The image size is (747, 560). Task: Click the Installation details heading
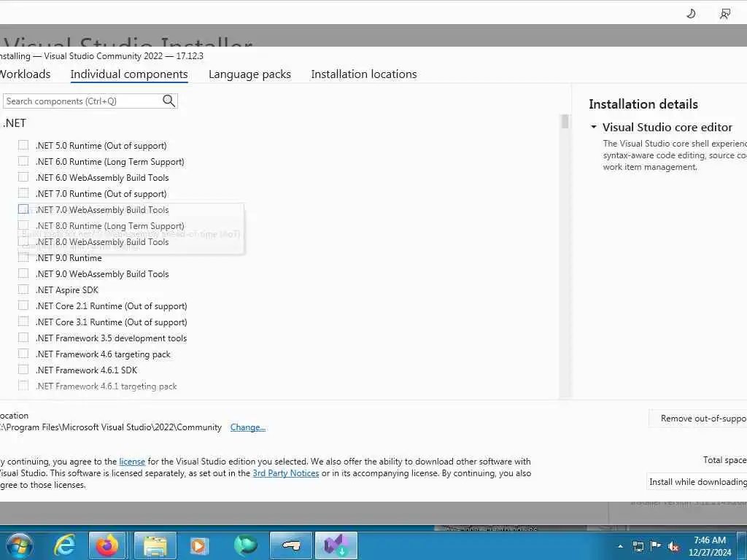[x=643, y=104]
